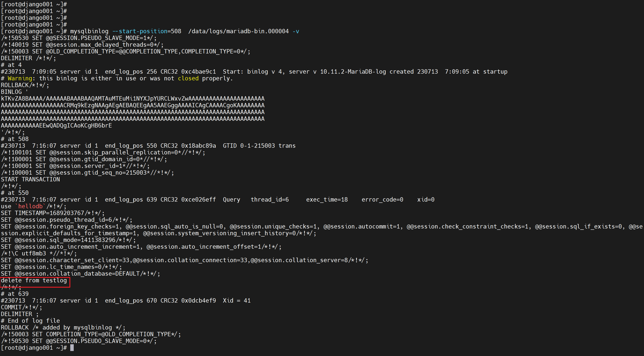Click the "# at 639" position marker
The height and width of the screenshot is (356, 644).
[x=15, y=294]
